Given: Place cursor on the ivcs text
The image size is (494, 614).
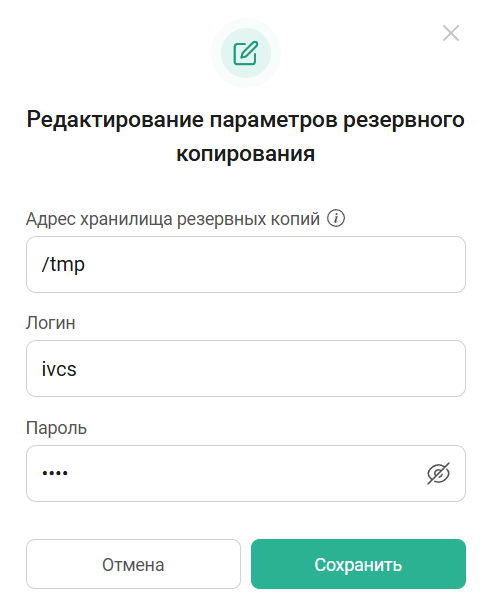Looking at the screenshot, I should 59,369.
